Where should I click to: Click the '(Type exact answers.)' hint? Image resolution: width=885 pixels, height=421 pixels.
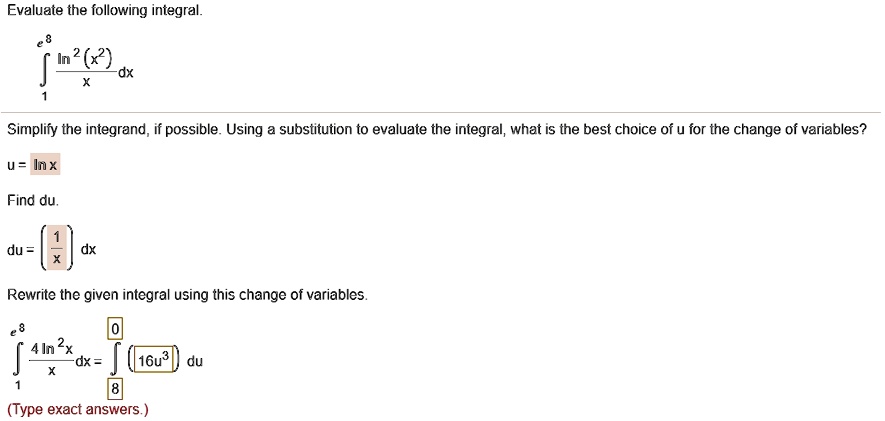pos(77,410)
